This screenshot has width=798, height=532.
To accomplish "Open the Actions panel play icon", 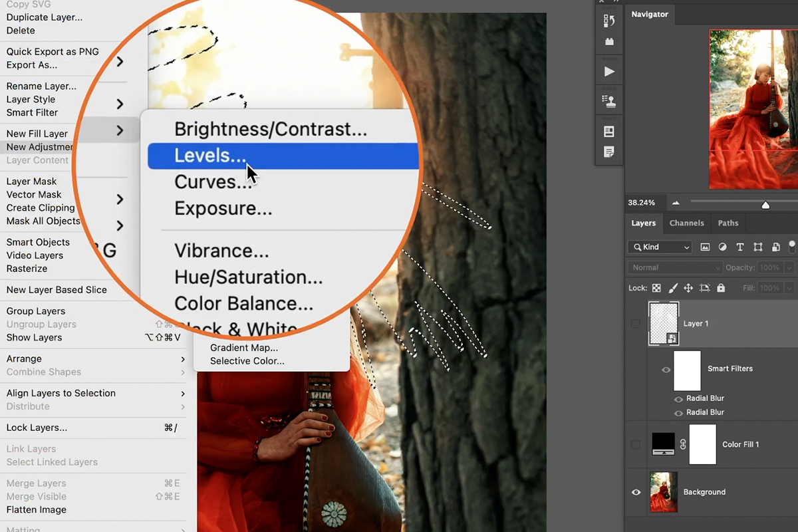I will pos(609,70).
